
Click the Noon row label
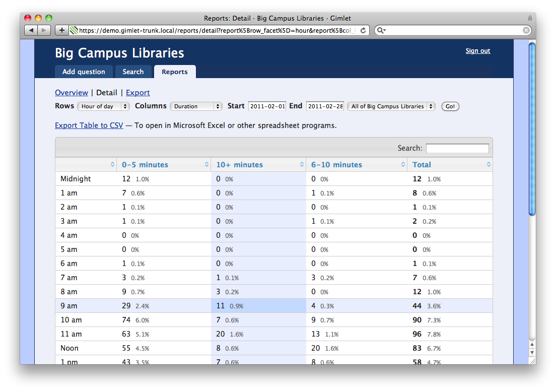click(x=69, y=348)
